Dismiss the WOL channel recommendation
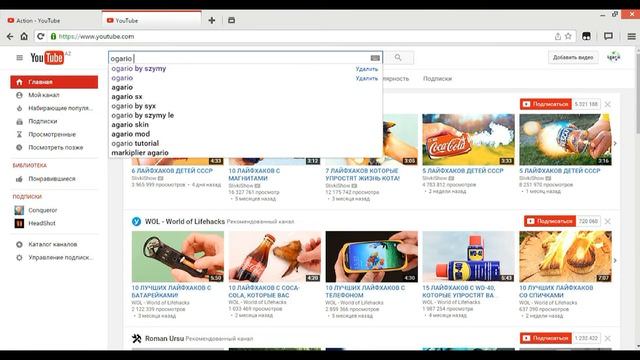 point(608,221)
